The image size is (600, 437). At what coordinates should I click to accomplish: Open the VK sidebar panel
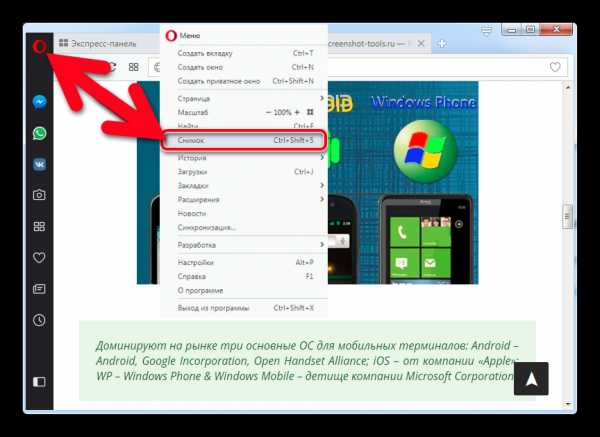coord(39,164)
